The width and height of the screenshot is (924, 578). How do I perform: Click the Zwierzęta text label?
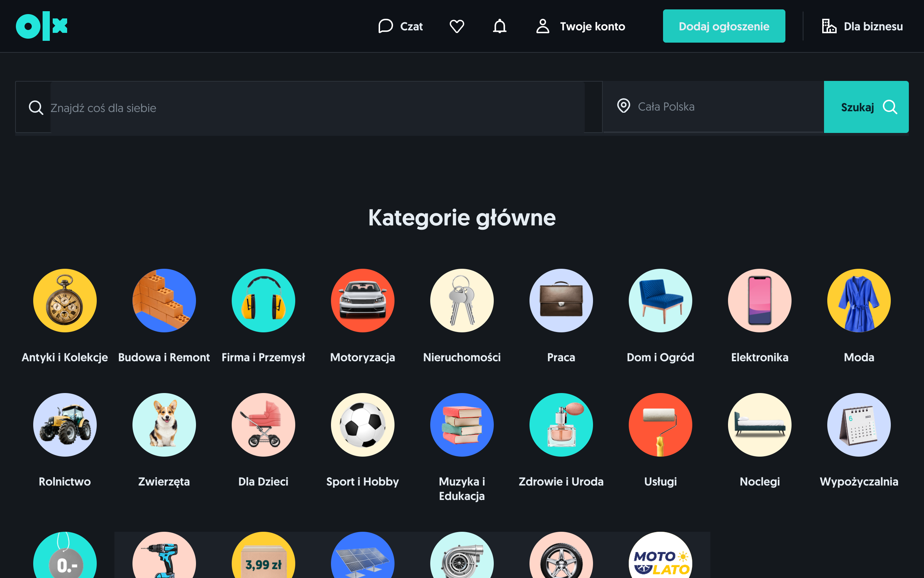[164, 482]
